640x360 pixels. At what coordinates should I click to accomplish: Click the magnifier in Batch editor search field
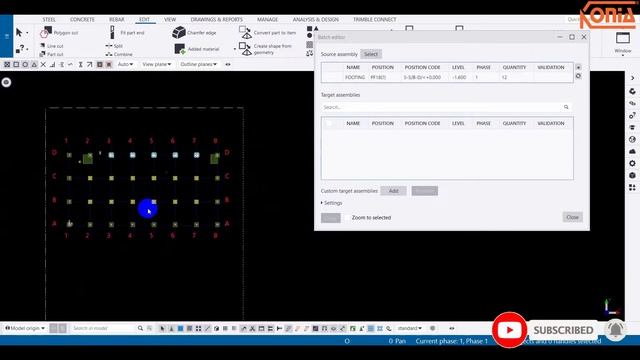click(566, 107)
